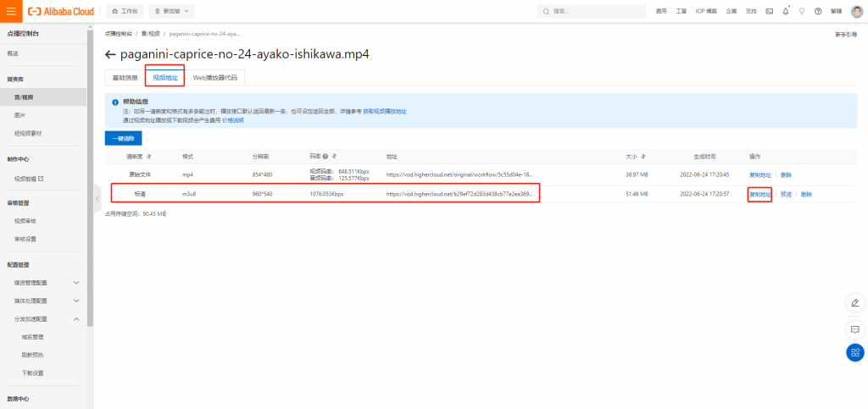Image resolution: width=868 pixels, height=409 pixels.
Task: Click the 38.97 MB size cell
Action: point(637,174)
